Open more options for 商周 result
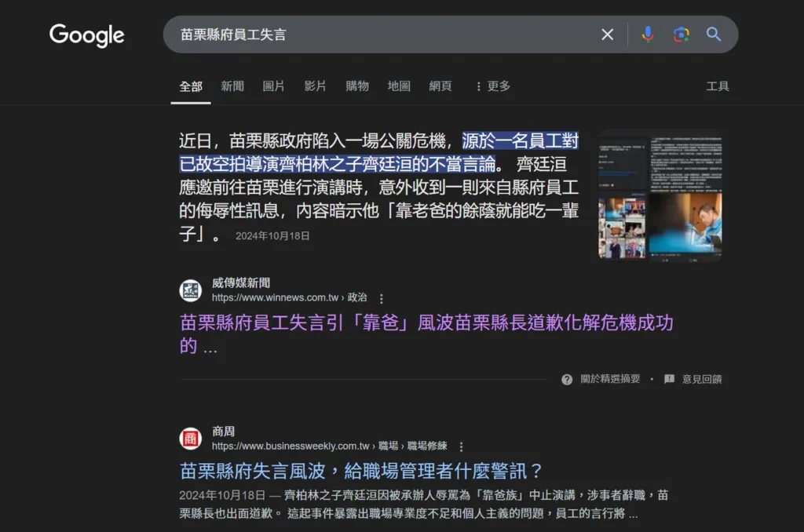 (461, 447)
